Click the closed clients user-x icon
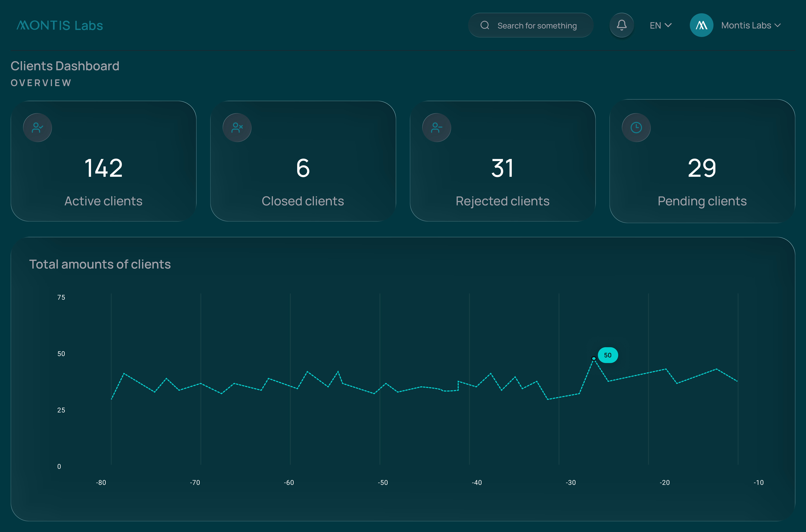 237,128
